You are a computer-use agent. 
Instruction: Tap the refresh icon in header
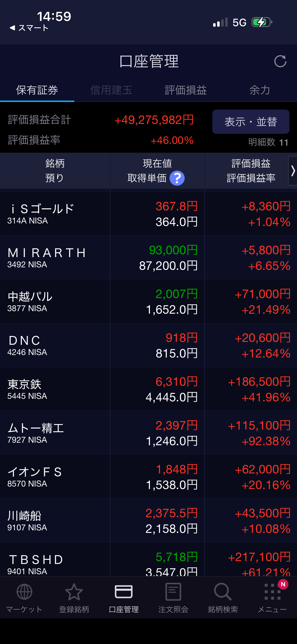280,61
